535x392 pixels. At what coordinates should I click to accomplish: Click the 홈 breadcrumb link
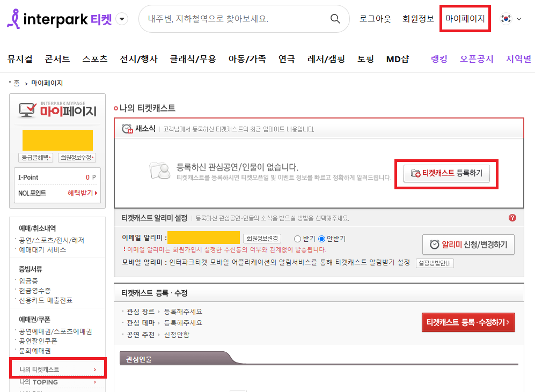pyautogui.click(x=17, y=83)
